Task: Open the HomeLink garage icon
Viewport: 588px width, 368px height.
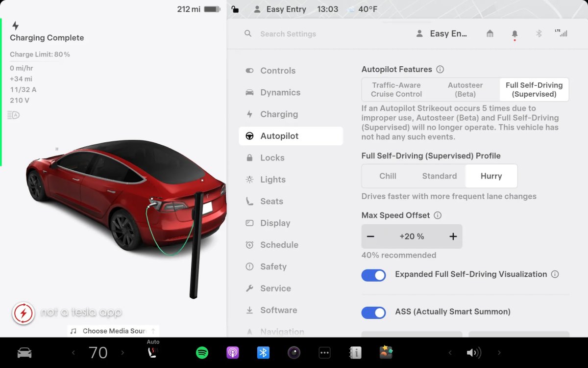Action: [490, 34]
